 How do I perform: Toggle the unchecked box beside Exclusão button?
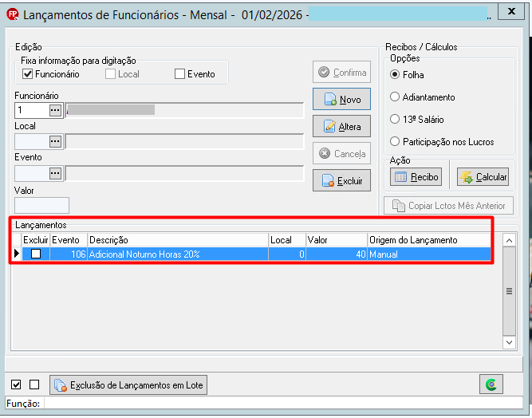point(34,384)
